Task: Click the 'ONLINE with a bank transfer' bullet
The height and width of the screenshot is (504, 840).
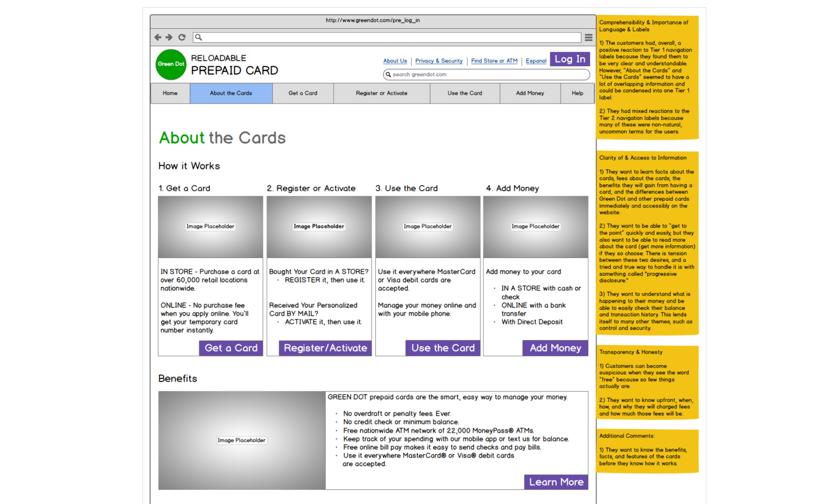Action: tap(534, 309)
